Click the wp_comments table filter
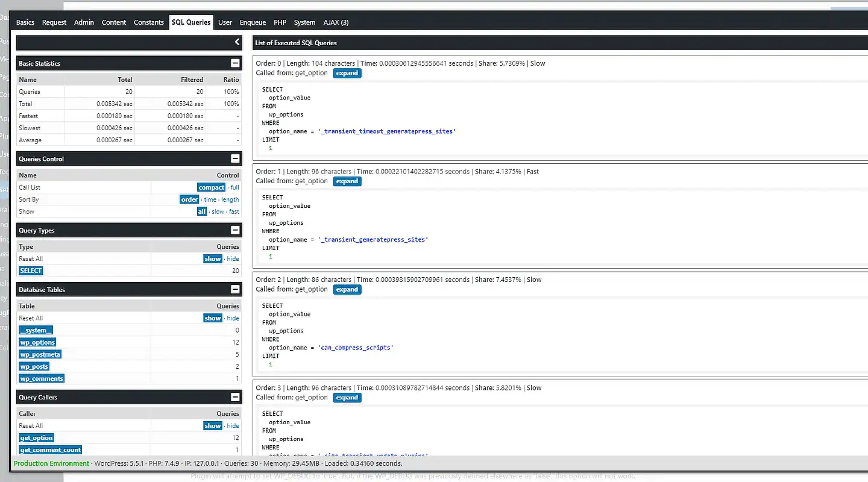This screenshot has height=482, width=868. click(41, 378)
